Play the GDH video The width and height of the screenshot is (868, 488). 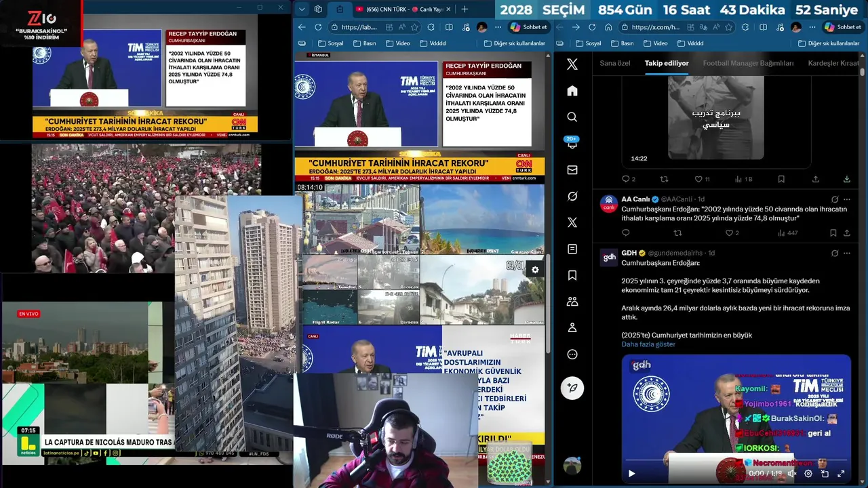tap(631, 474)
